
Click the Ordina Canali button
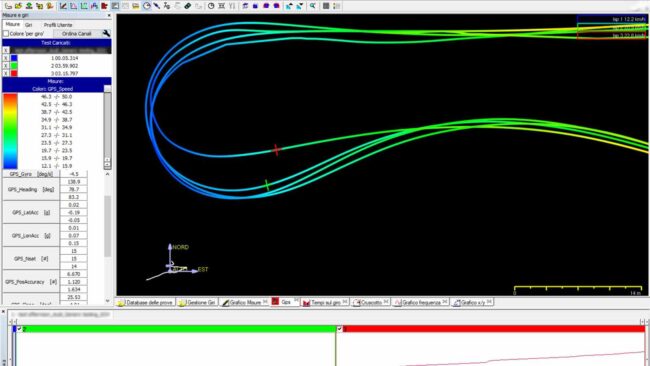[77, 34]
